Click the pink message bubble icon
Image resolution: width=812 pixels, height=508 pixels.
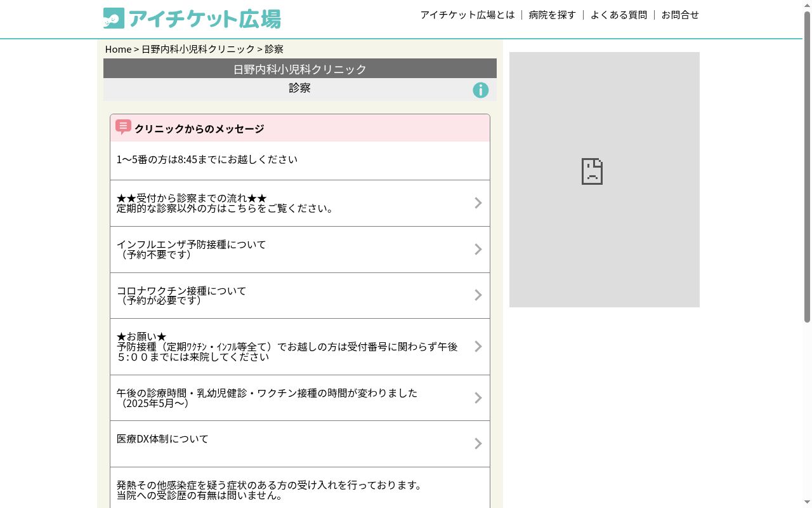pos(123,128)
